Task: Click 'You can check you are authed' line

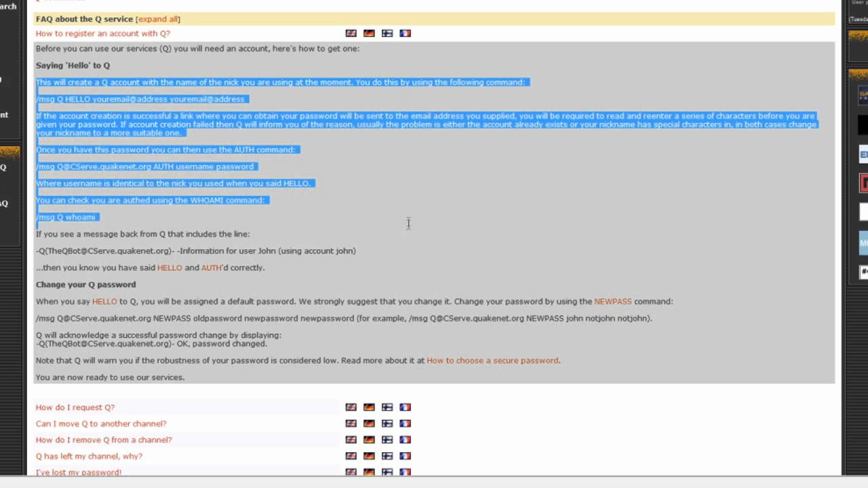Action: (x=151, y=201)
